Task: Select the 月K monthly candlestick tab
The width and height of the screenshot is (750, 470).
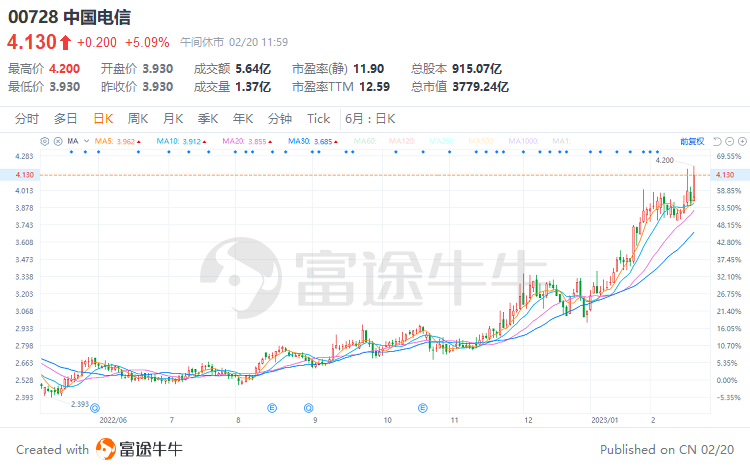Action: point(173,119)
